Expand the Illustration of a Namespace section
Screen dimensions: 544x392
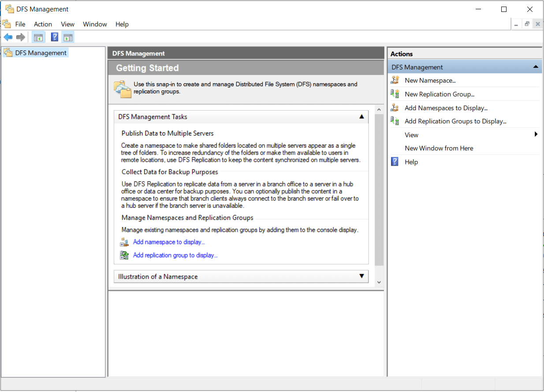tap(361, 276)
